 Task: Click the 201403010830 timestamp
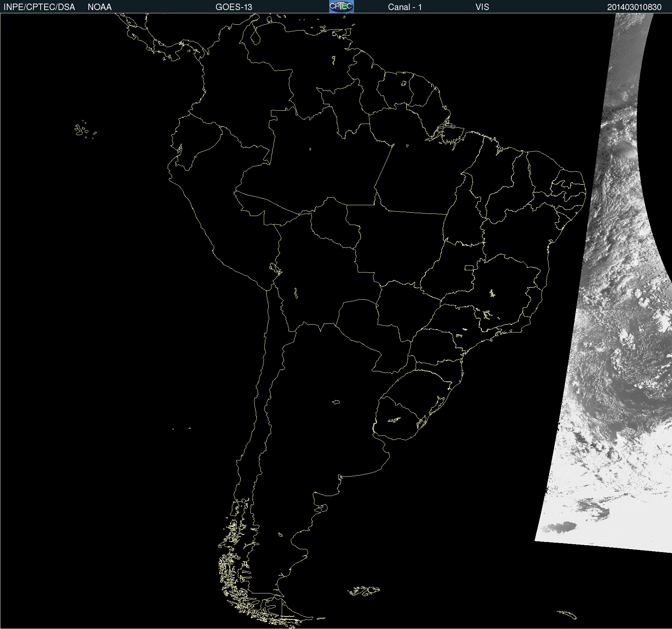pos(634,7)
